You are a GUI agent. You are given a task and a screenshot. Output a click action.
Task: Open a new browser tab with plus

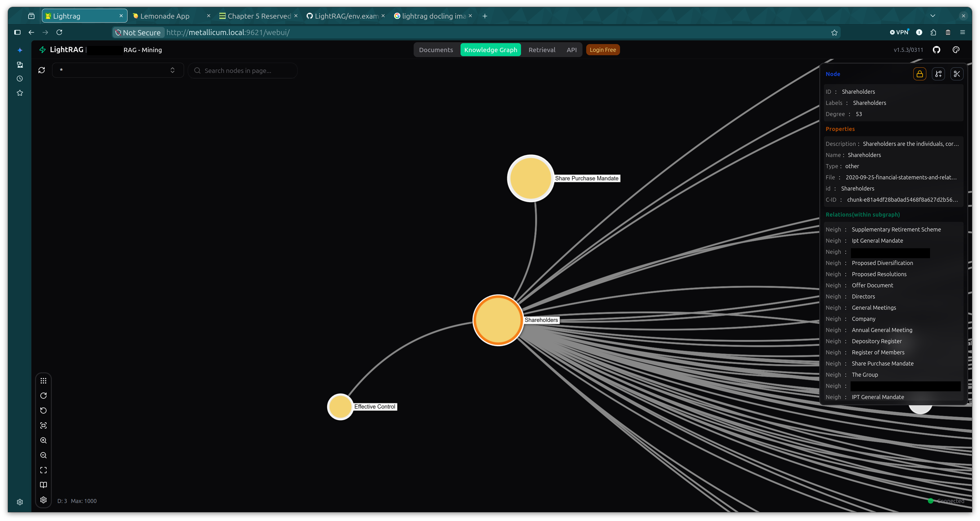[x=485, y=16]
